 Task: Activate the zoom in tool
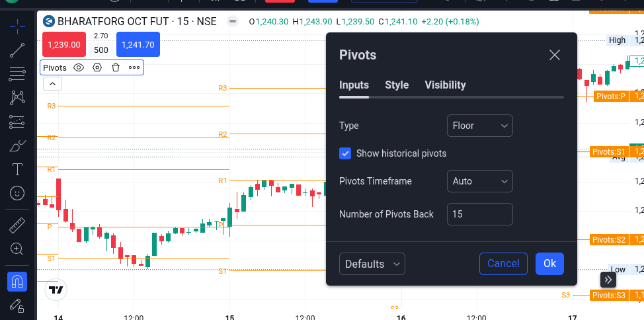(17, 249)
